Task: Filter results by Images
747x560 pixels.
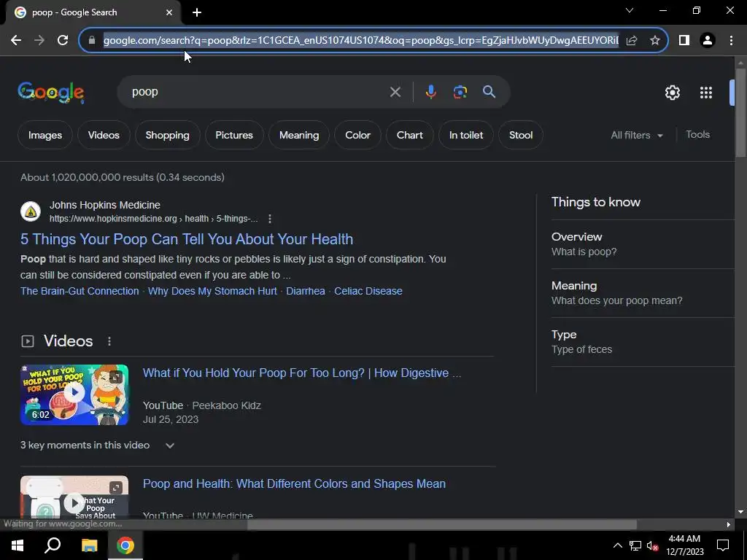Action: click(x=45, y=135)
